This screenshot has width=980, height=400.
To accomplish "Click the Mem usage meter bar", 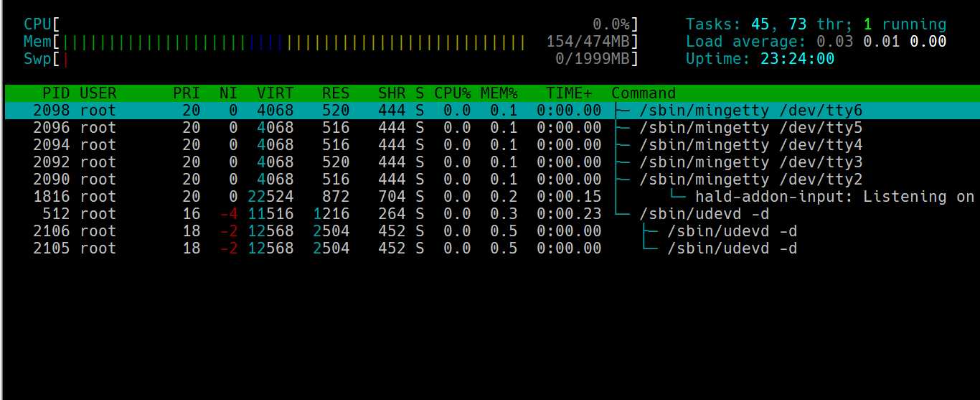I will coord(331,42).
